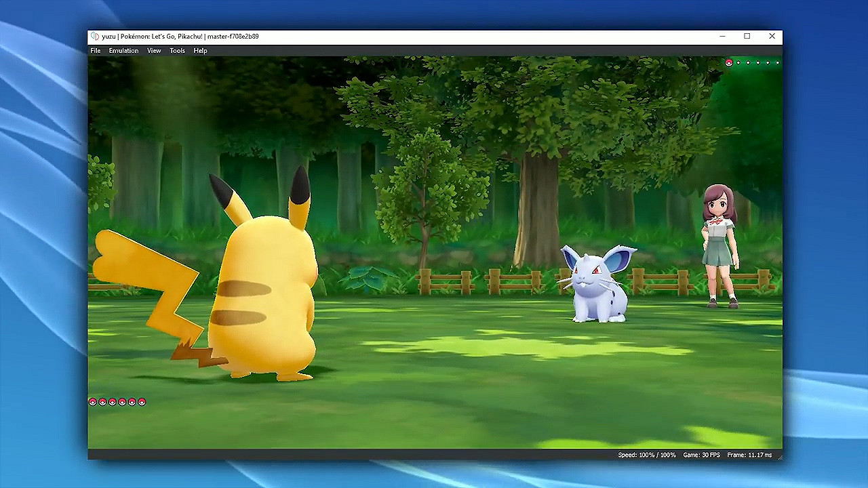The image size is (868, 488).
Task: Click the Speed 100% status bar indicator
Action: (647, 455)
